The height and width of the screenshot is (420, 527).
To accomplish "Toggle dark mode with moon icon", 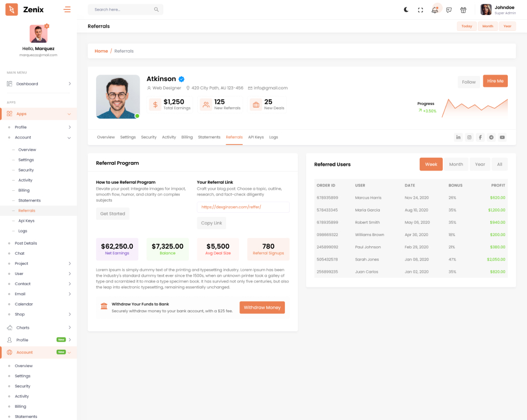I will [x=406, y=10].
